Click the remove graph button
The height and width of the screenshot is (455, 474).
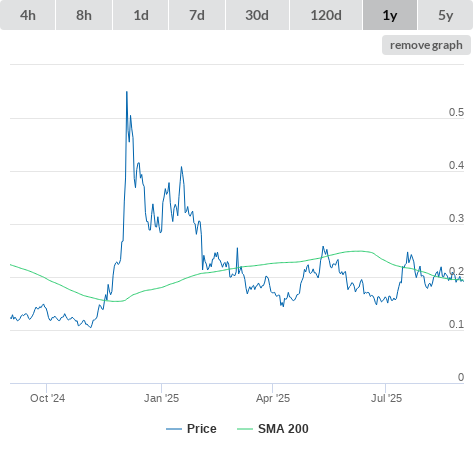click(x=426, y=45)
